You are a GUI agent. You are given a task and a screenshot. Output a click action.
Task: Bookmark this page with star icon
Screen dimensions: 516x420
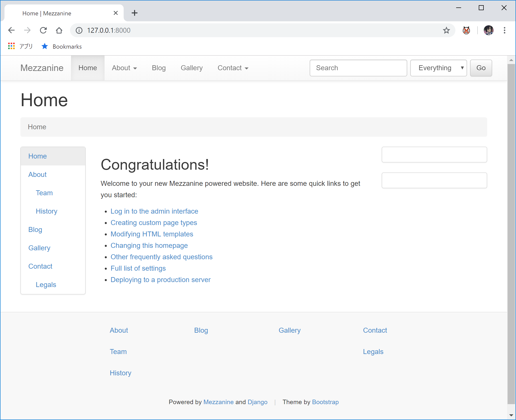(446, 30)
